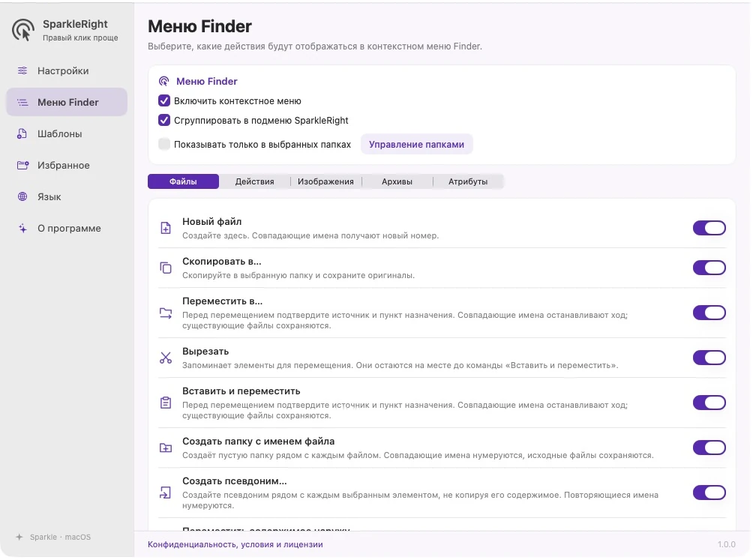Select the scissors icon beside Вырезать

165,358
